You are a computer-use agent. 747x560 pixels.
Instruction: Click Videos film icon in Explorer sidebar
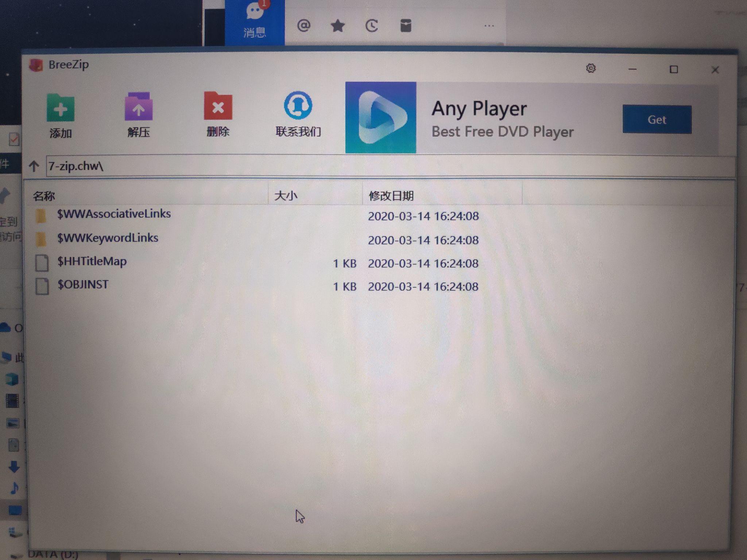click(12, 401)
